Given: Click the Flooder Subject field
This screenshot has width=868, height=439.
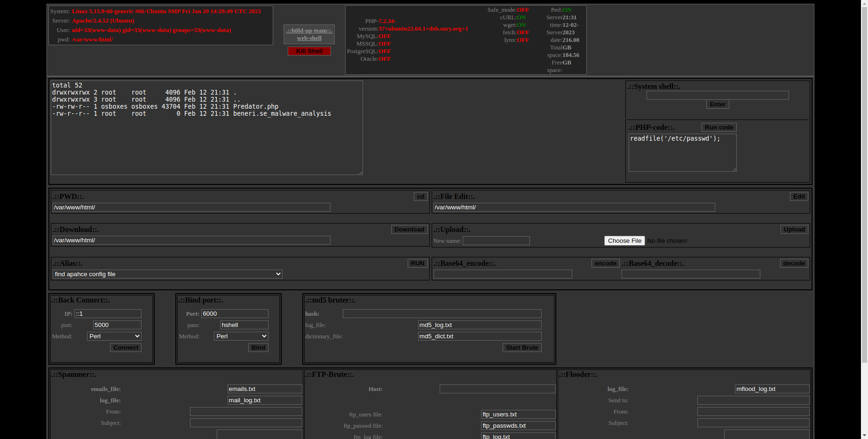Looking at the screenshot, I should (x=753, y=423).
